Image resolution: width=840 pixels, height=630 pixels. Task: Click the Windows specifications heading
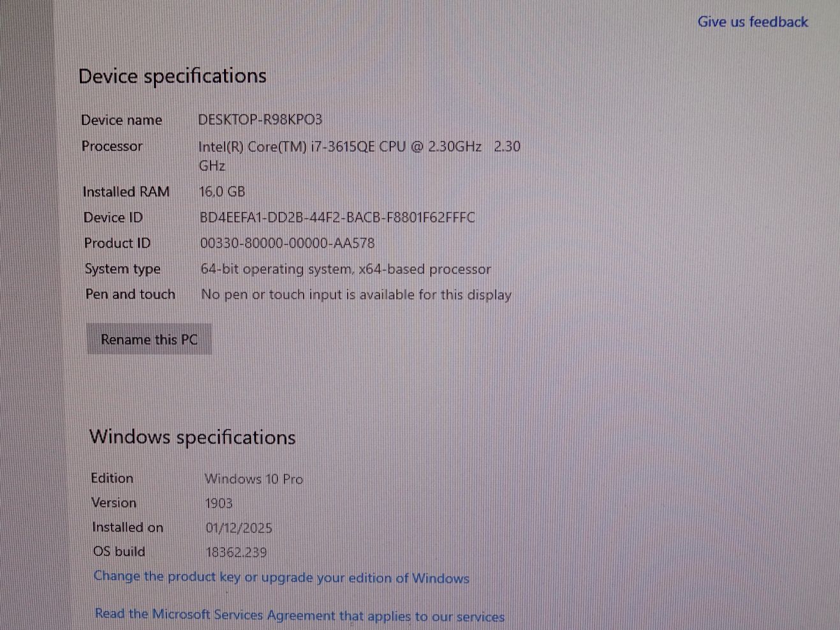(x=192, y=437)
